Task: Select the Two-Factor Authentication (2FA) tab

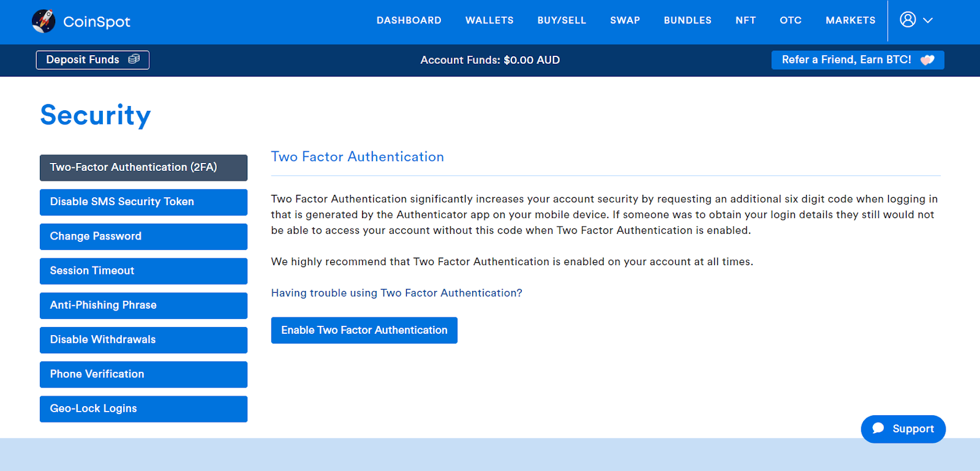Action: click(x=143, y=167)
